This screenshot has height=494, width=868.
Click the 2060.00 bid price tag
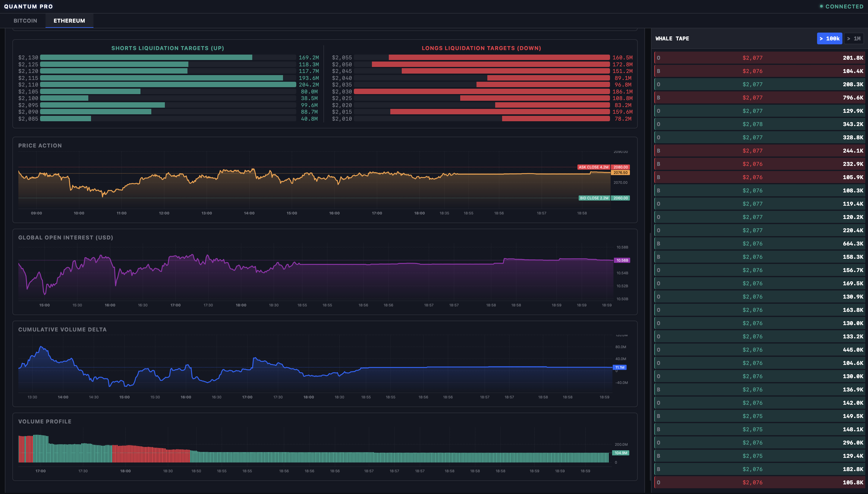point(621,198)
